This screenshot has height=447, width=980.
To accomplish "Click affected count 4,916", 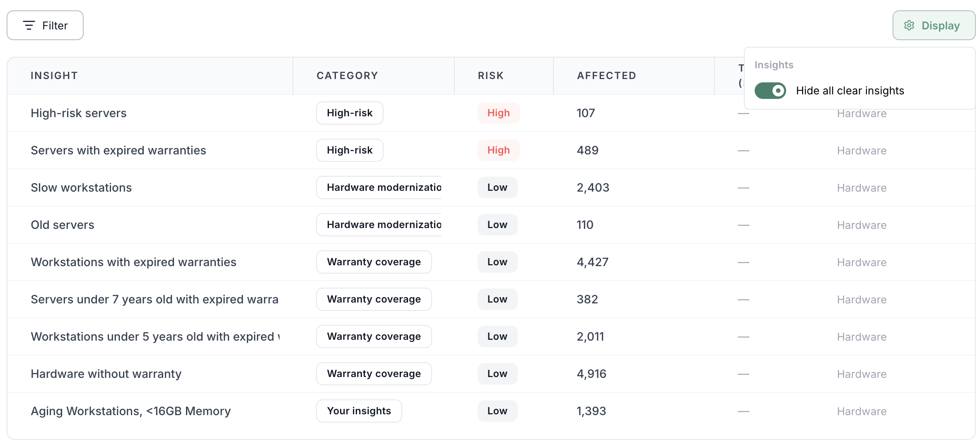I will tap(591, 374).
